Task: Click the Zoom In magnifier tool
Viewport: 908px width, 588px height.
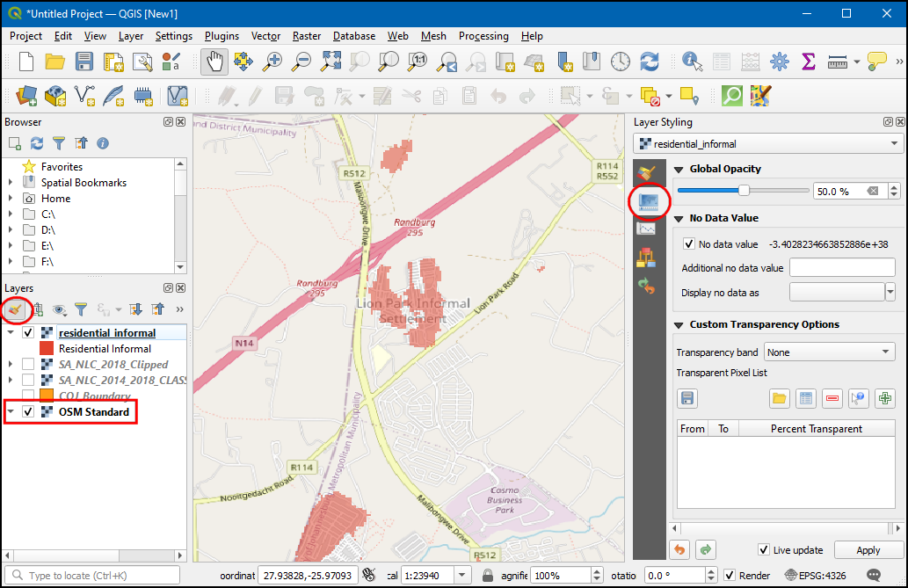Action: [x=273, y=62]
